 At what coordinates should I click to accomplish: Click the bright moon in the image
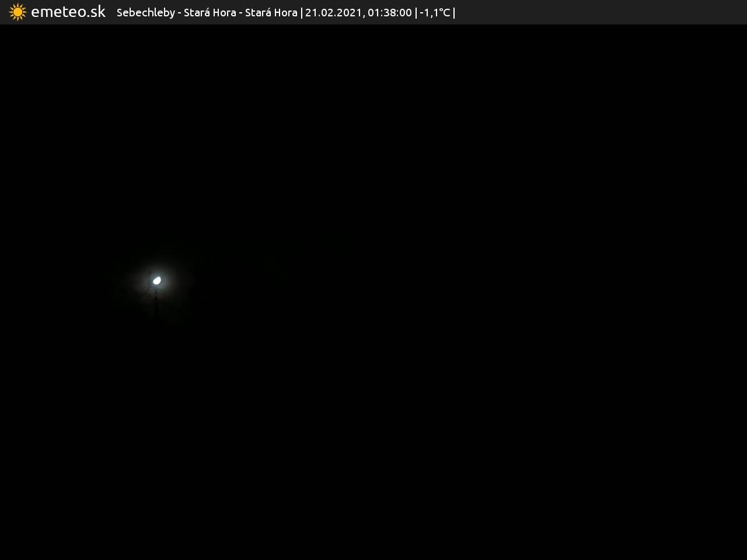point(157,281)
